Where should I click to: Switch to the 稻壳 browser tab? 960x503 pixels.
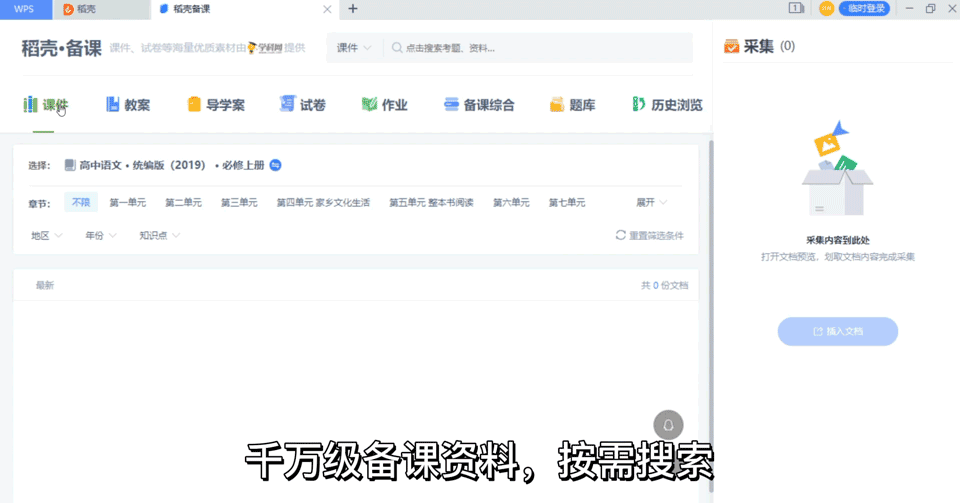click(101, 9)
